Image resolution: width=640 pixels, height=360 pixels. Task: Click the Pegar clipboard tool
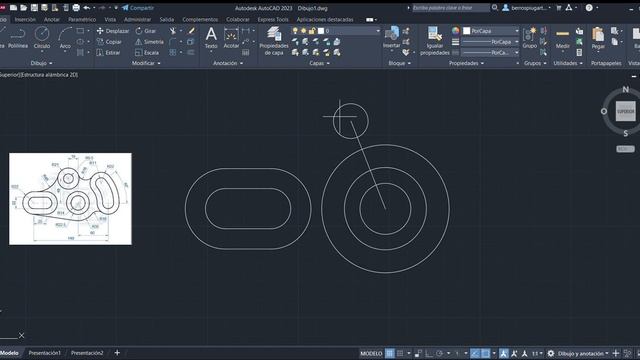[598, 38]
